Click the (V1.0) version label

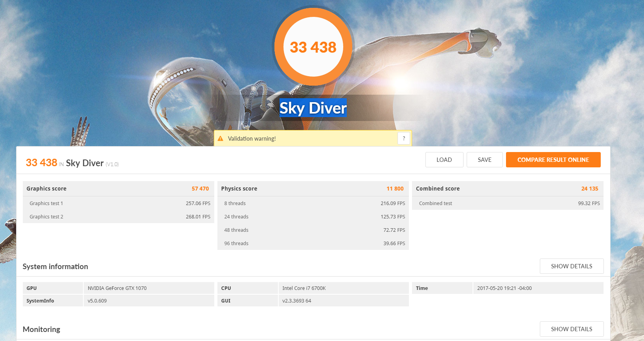(x=112, y=164)
